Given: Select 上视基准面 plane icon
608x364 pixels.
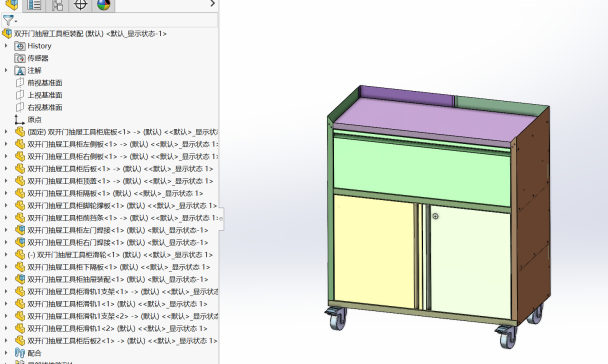Looking at the screenshot, I should point(20,95).
